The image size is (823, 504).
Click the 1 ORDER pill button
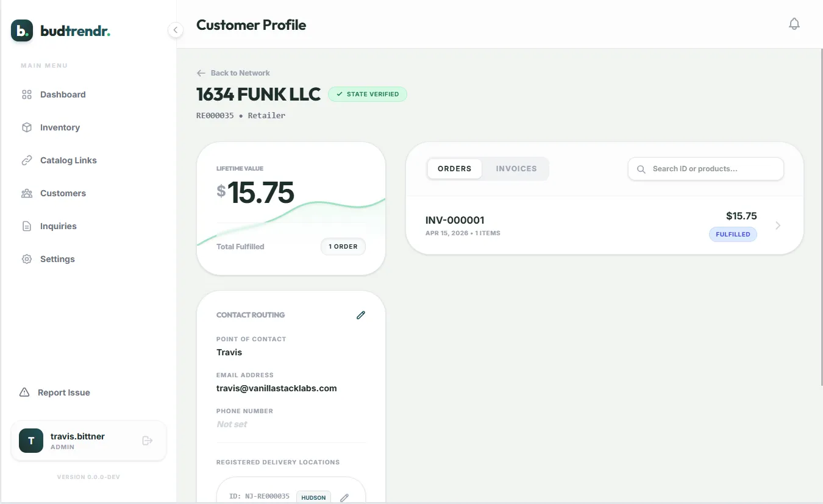[x=343, y=247]
